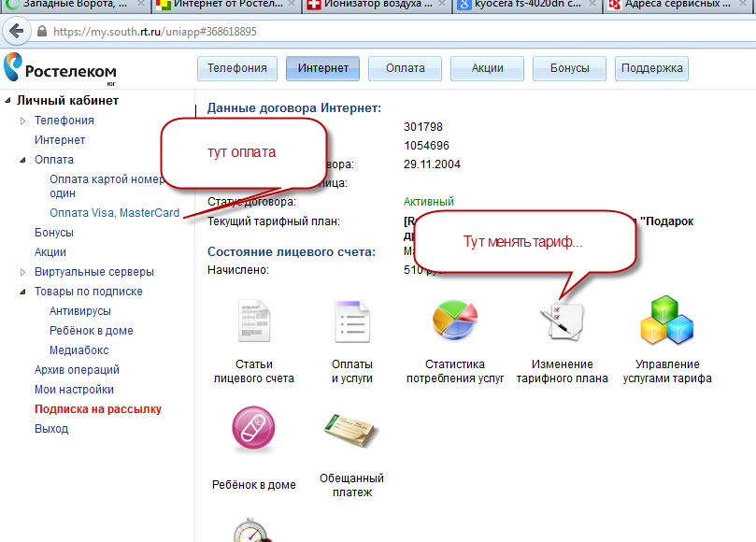Screen dimensions: 756x542
Task: Switch to the Телефония top tab
Action: click(x=237, y=68)
